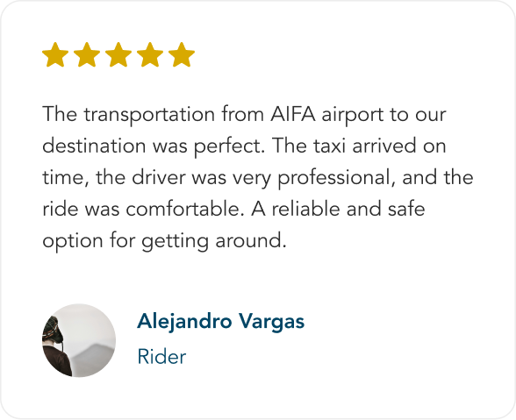The height and width of the screenshot is (420, 516).
Task: Click the reviewer name Alejandro Vargas
Action: (221, 321)
